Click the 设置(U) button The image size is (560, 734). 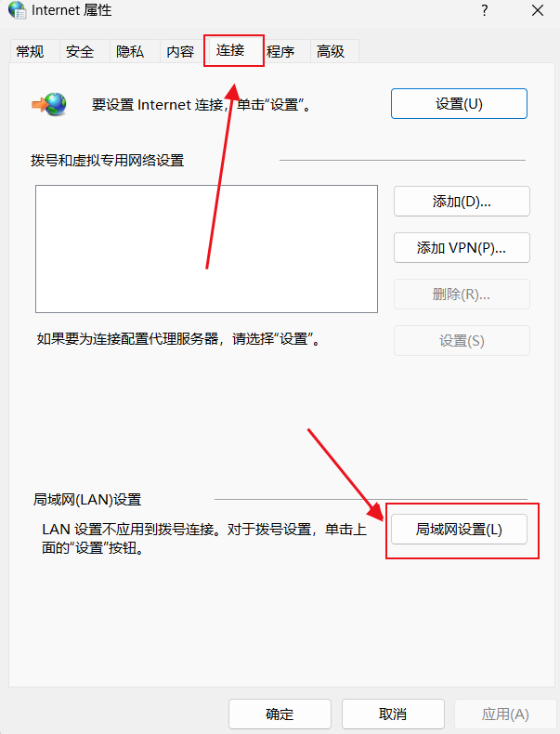459,104
